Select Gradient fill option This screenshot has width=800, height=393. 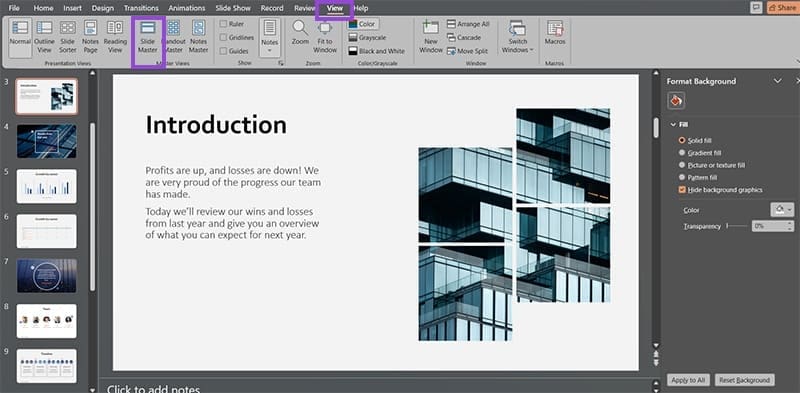(682, 153)
